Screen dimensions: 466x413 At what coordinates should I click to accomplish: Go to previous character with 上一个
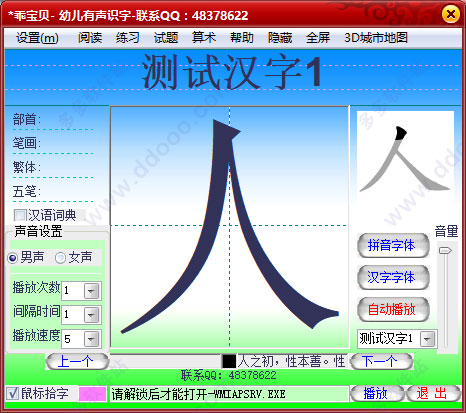[x=77, y=361]
